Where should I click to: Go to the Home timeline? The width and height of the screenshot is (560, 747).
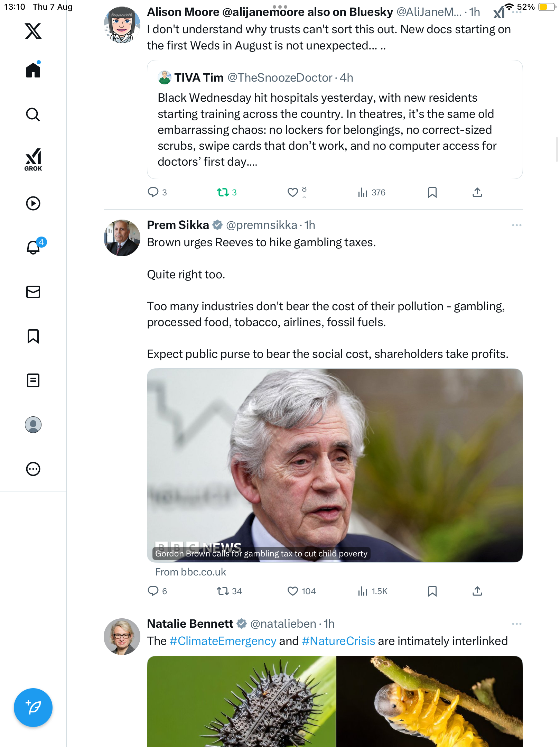[x=33, y=70]
